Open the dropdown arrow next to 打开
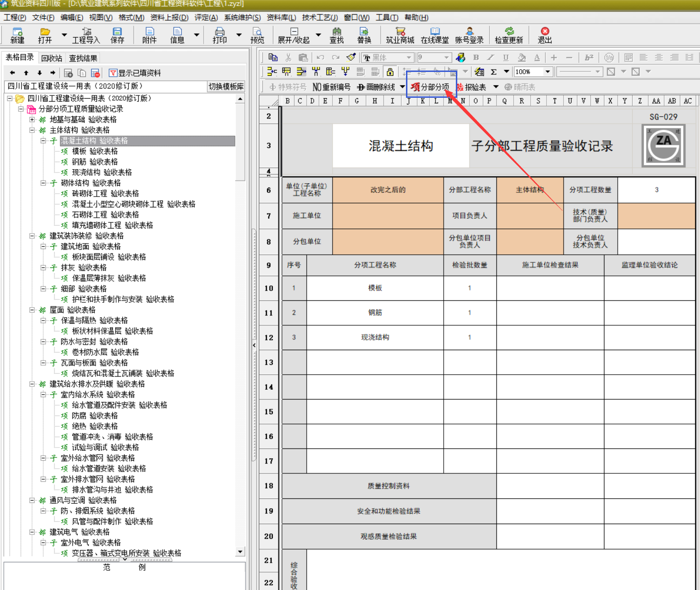Viewport: 700px width, 590px height. coord(64,35)
